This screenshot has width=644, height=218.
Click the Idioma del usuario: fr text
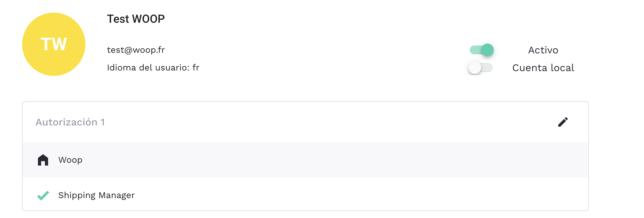click(x=153, y=68)
